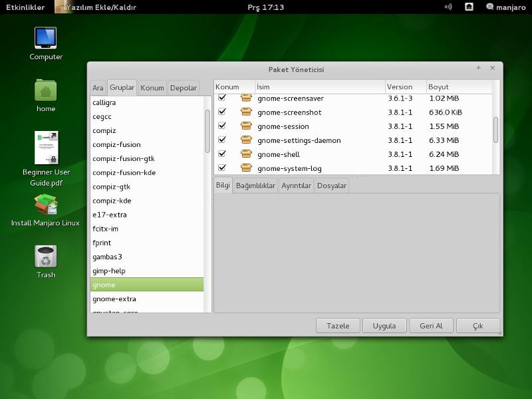Viewport: 532px width, 399px height.
Task: Sort by the İsim column header
Action: 320,87
